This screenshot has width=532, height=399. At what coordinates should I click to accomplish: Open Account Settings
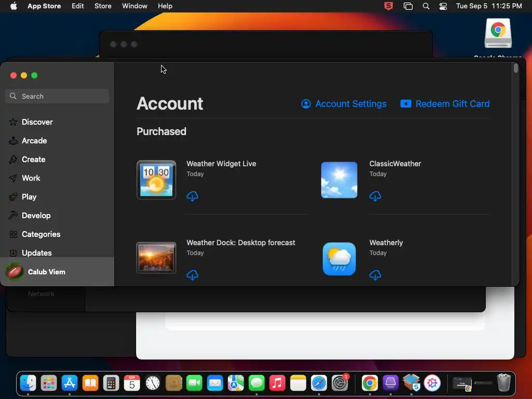coord(344,104)
